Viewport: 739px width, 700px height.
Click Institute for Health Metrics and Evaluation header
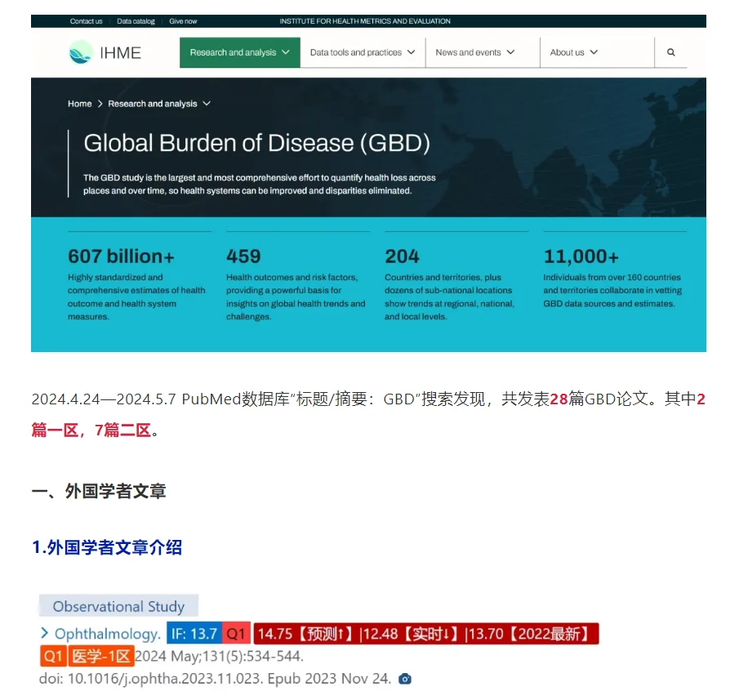tap(365, 21)
